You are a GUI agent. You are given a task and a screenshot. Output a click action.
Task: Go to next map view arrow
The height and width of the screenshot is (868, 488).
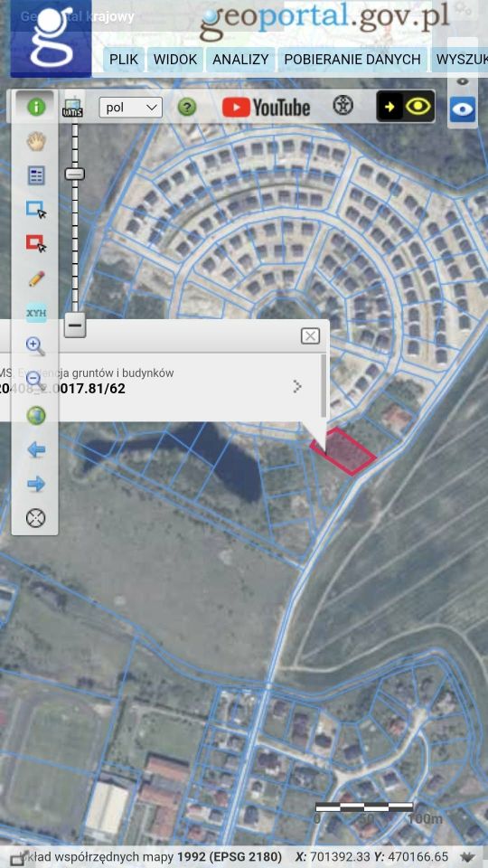pyautogui.click(x=36, y=485)
